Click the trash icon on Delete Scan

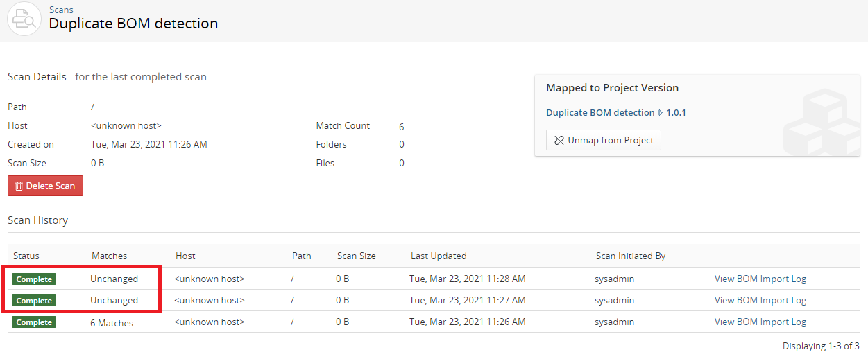[x=19, y=186]
